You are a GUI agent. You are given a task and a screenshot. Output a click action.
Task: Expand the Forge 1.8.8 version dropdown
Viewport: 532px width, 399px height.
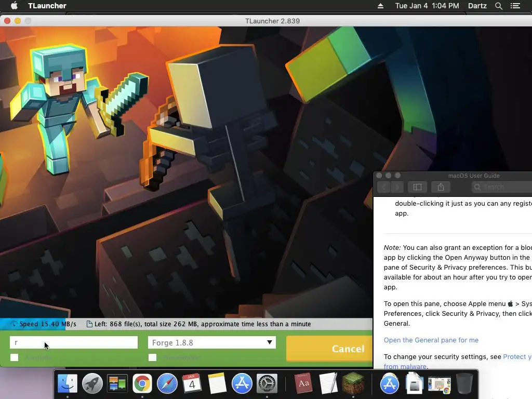tap(212, 342)
